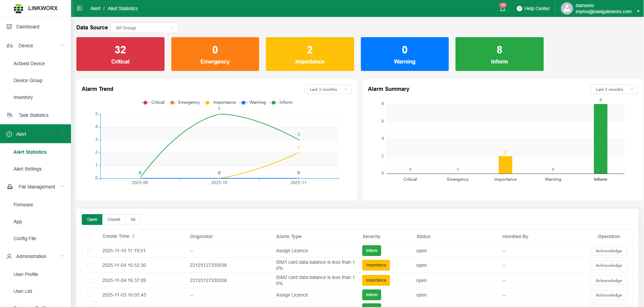Tick the checkbox on the SIM1 card alert row
Image resolution: width=644 pixels, height=307 pixels.
click(89, 265)
